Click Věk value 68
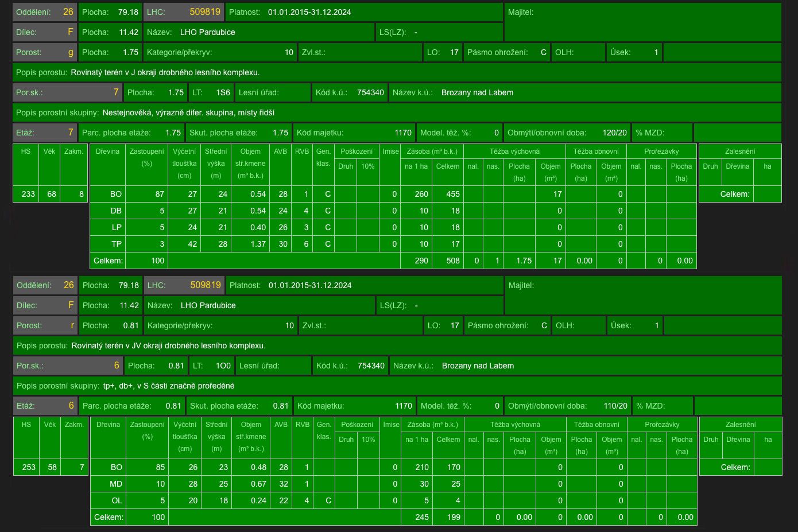 tap(52, 194)
